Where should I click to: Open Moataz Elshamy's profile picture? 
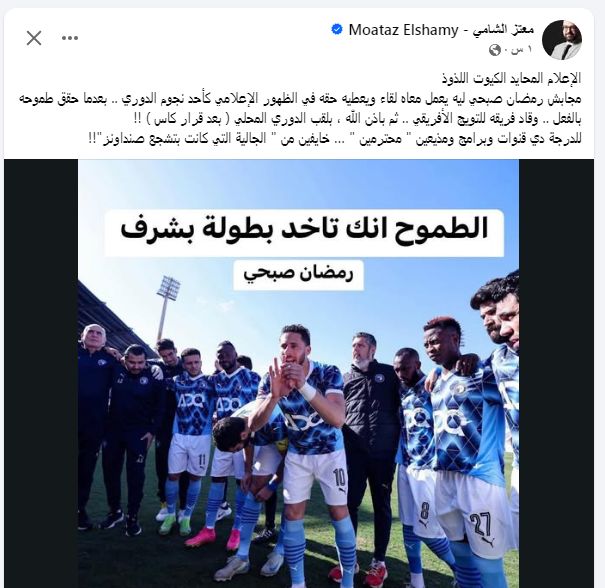click(x=562, y=40)
